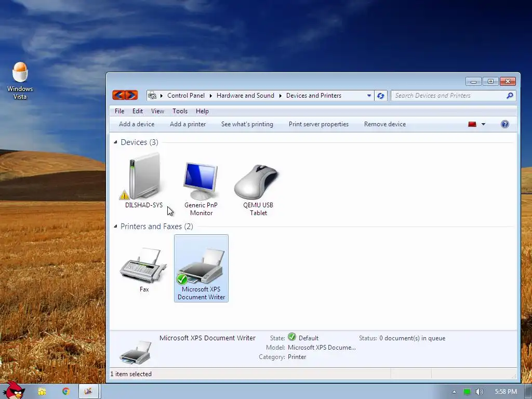Open the Angry Birds start button

pos(14,390)
